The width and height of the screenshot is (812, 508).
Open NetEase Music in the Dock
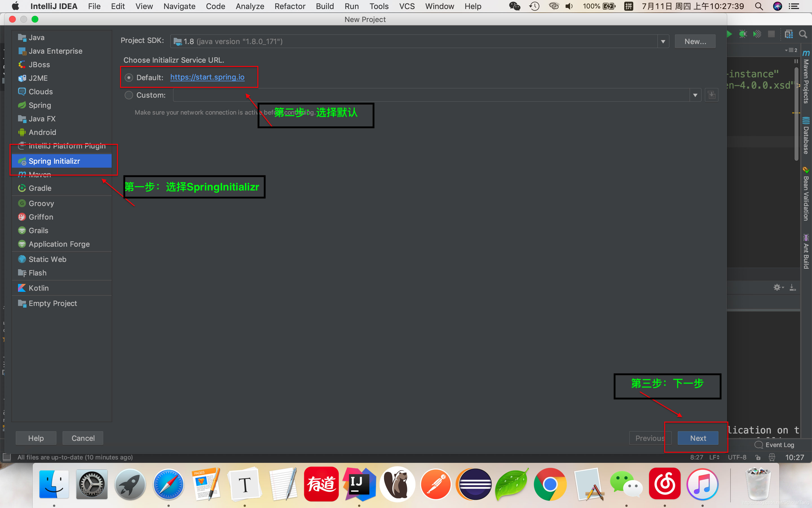tap(664, 484)
